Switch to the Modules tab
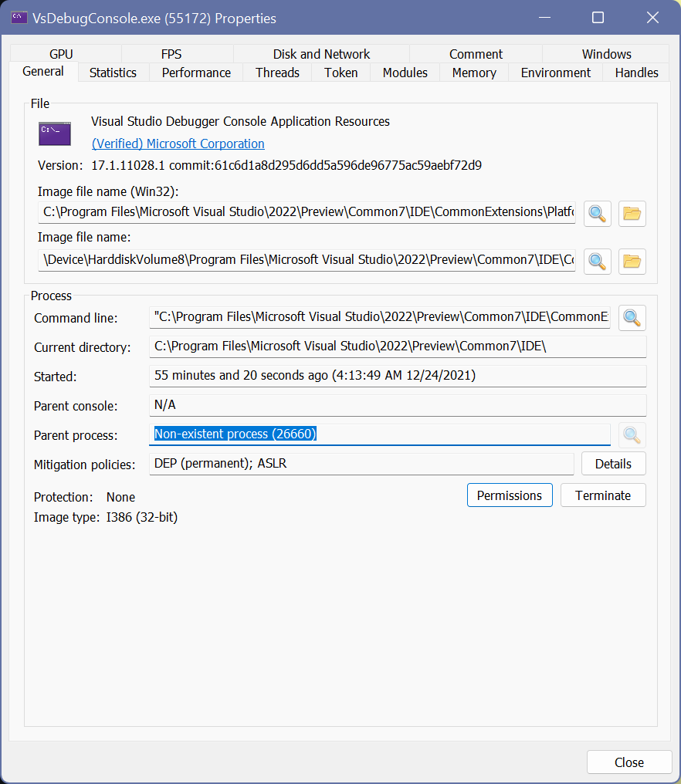This screenshot has width=681, height=784. coord(405,73)
